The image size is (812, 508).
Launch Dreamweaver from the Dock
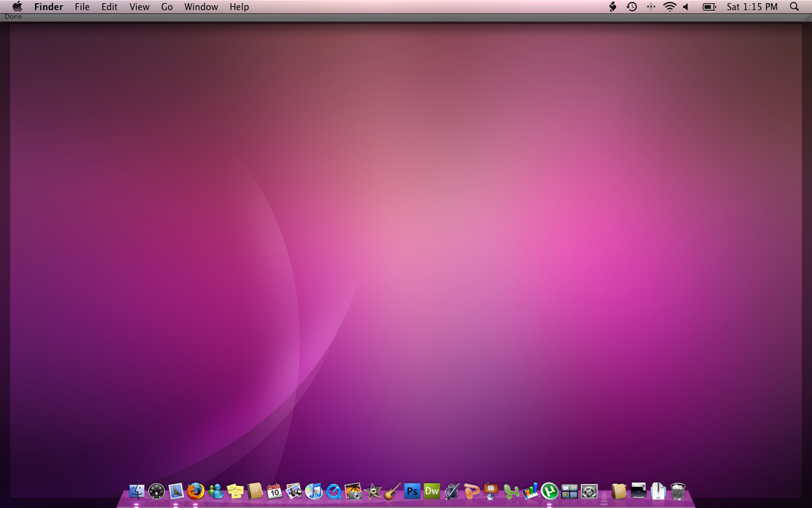click(432, 491)
